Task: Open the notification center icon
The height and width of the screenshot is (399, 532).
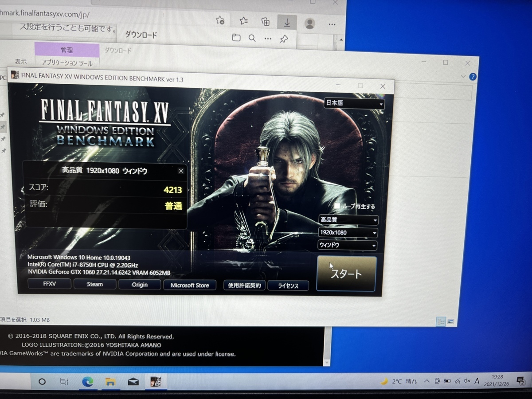Action: point(520,380)
